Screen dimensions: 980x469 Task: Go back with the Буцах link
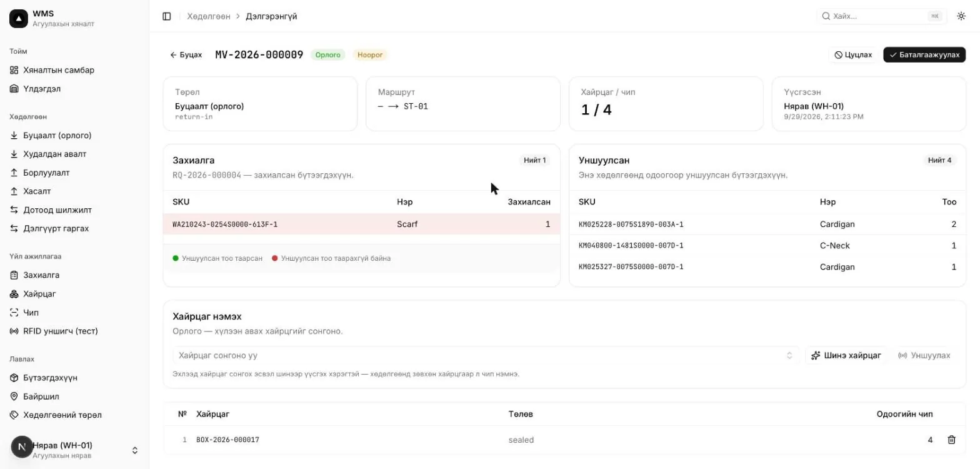186,55
